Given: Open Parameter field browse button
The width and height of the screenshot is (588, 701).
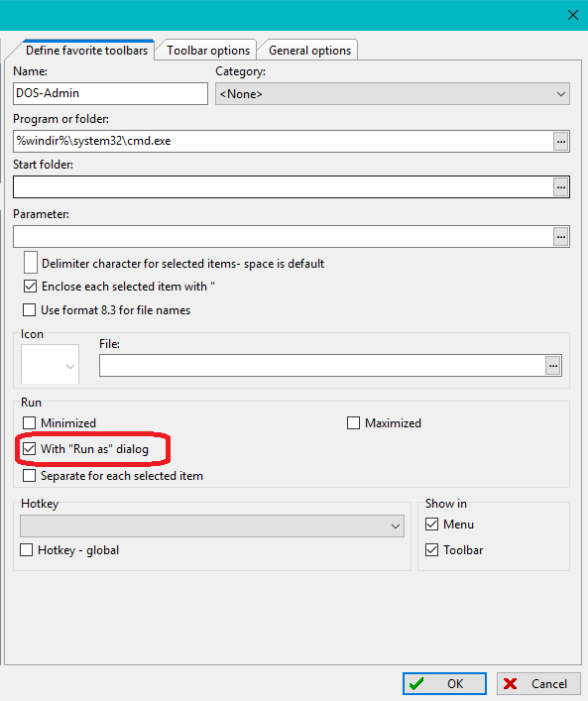Looking at the screenshot, I should [560, 237].
